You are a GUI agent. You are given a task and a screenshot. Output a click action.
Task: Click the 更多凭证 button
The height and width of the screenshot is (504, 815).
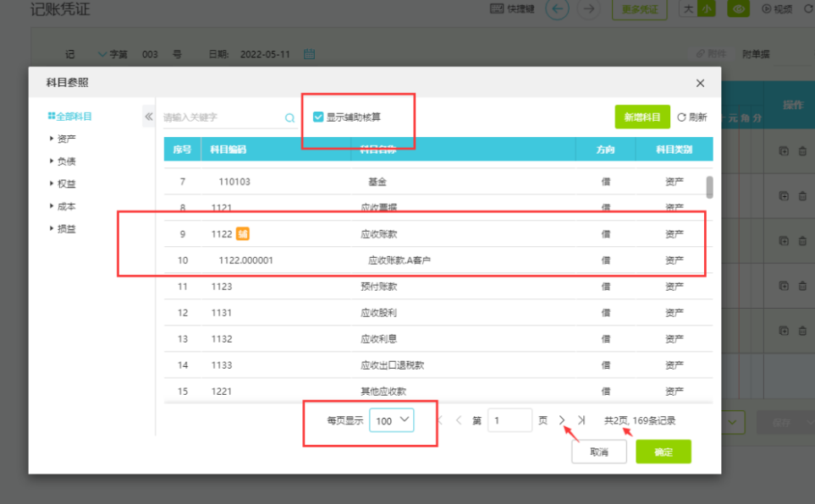pos(640,9)
